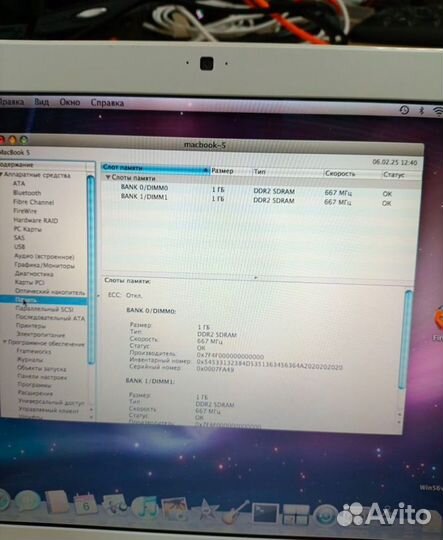Collapse the Аппаратные средства tree section
The width and height of the screenshot is (443, 540).
(x=1, y=175)
